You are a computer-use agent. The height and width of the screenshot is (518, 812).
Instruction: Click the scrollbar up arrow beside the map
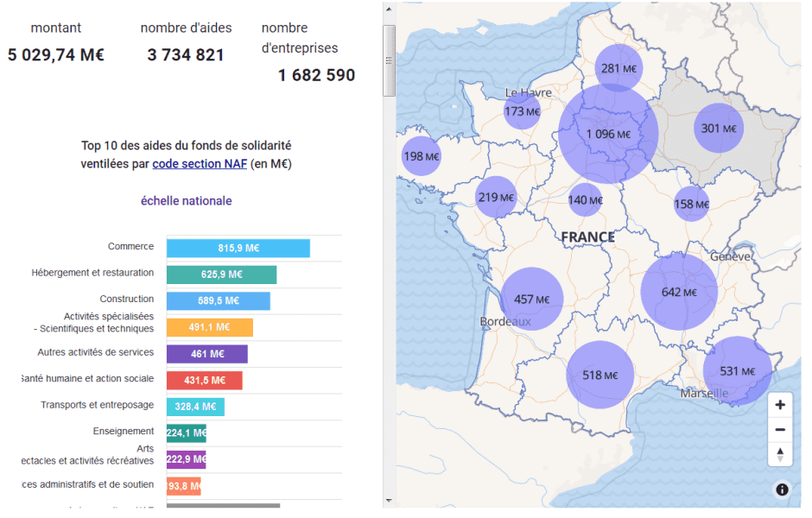click(389, 9)
